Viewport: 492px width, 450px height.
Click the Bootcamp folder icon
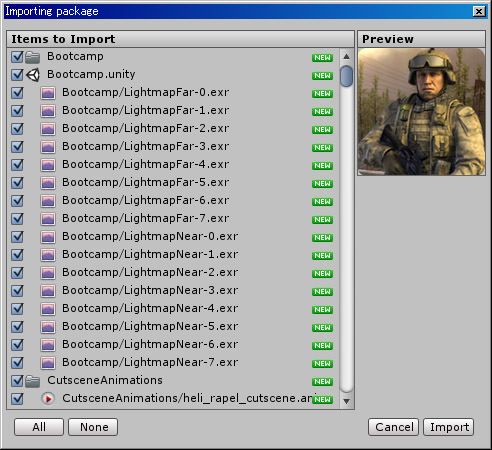coord(33,57)
